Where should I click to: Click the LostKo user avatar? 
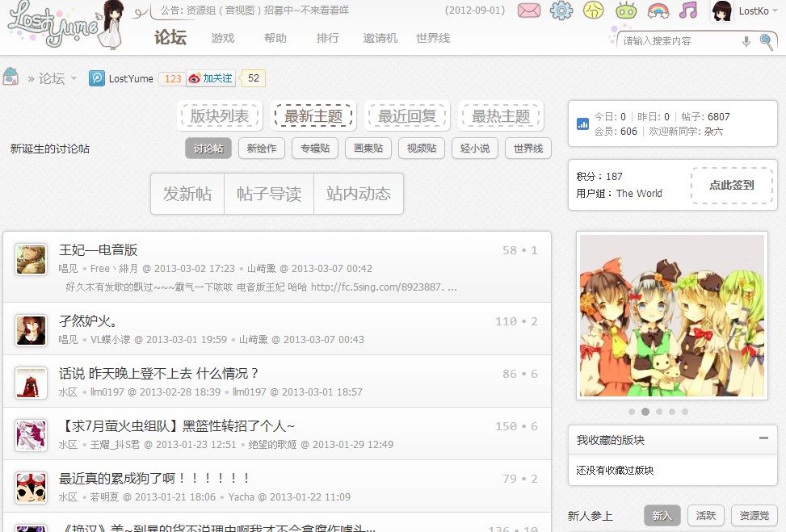click(x=722, y=11)
